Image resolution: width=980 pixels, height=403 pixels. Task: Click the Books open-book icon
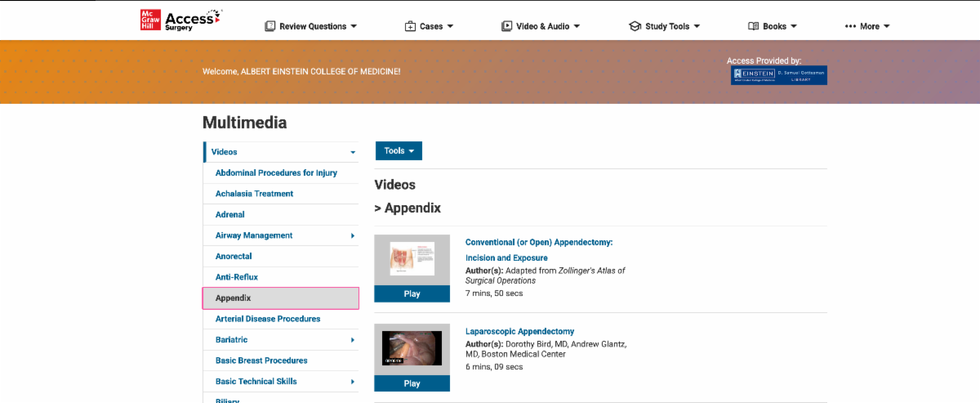coord(754,26)
